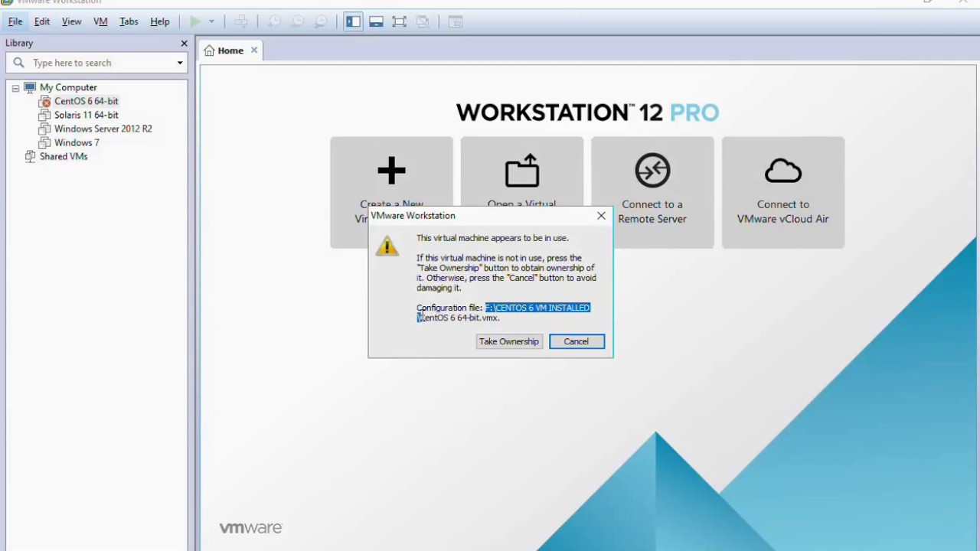Click the Windows Server 2012 VM icon
The width and height of the screenshot is (980, 551).
[x=44, y=129]
